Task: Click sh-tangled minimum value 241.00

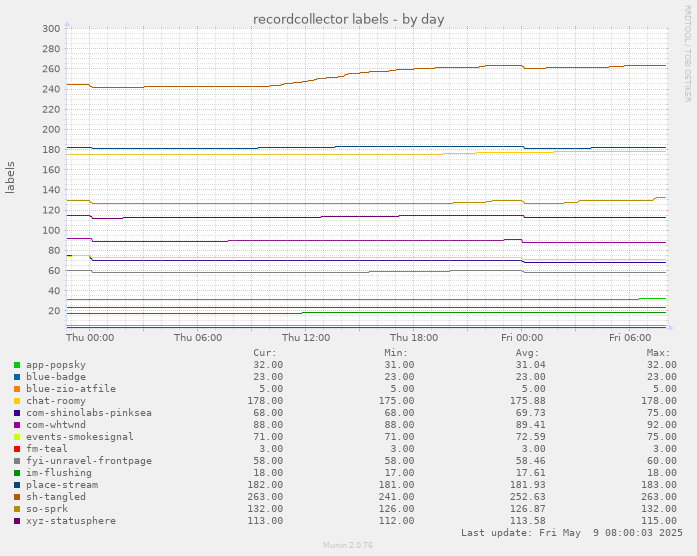Action: [397, 497]
